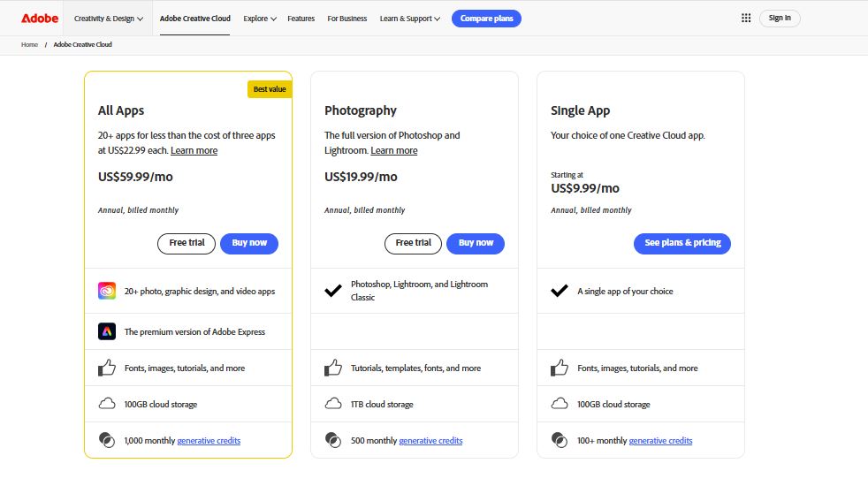Screen dimensions: 868x486
Task: Click the Creative Cloud rainbow icon
Action: click(x=107, y=291)
